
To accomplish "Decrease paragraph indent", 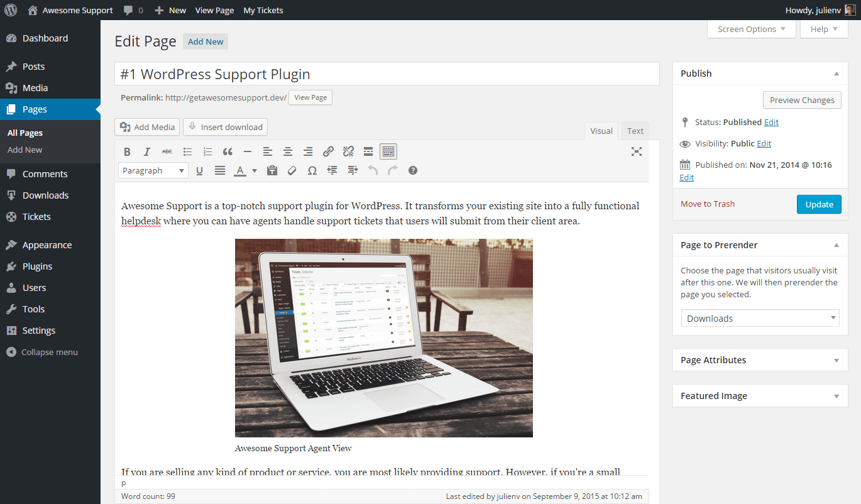I will [332, 170].
